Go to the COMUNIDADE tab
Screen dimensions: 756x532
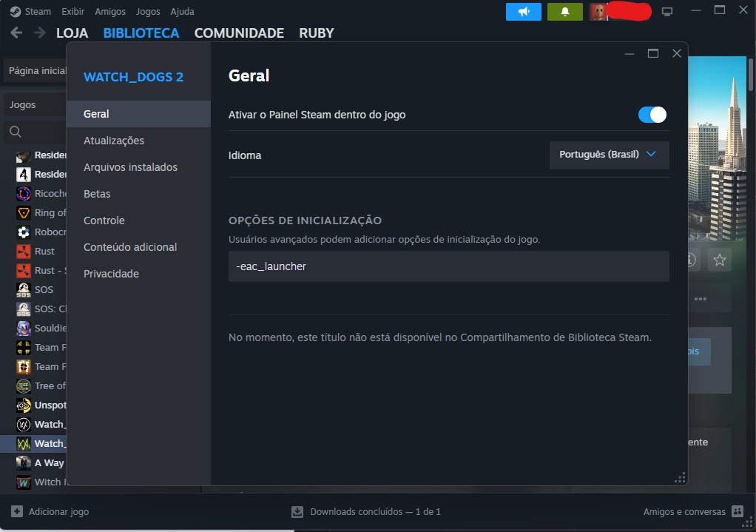coord(239,33)
